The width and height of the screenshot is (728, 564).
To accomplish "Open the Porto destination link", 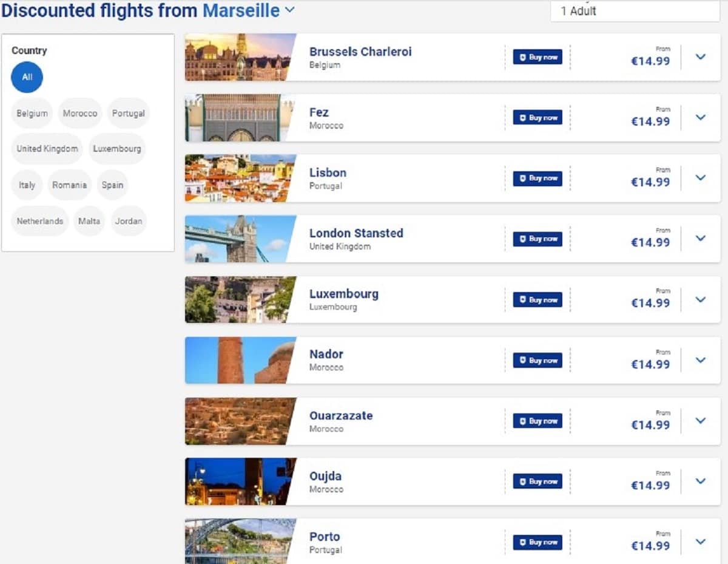I will click(325, 537).
